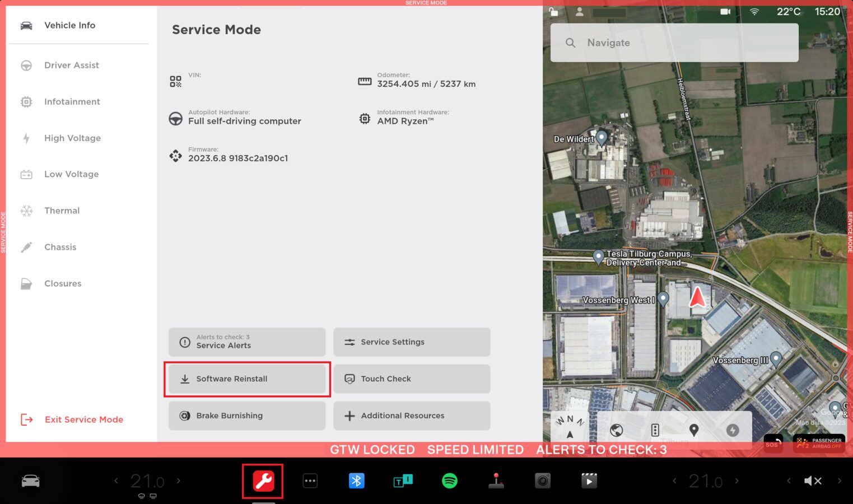This screenshot has width=853, height=504.
Task: Open car controls from bottom bar
Action: (x=30, y=481)
